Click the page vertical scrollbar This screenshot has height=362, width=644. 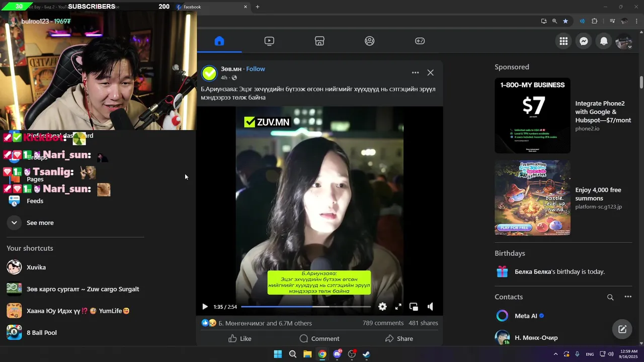tap(641, 83)
